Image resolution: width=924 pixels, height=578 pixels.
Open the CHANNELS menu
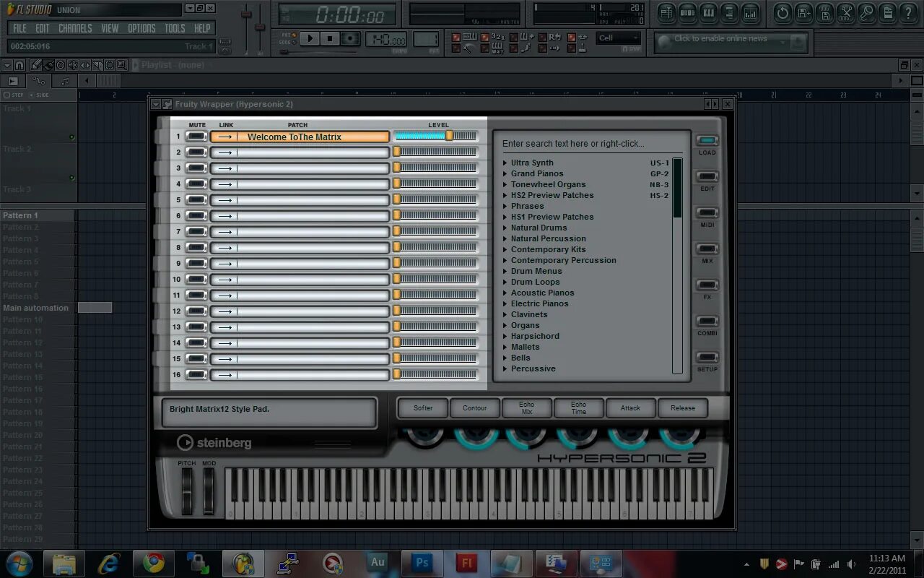tap(75, 27)
